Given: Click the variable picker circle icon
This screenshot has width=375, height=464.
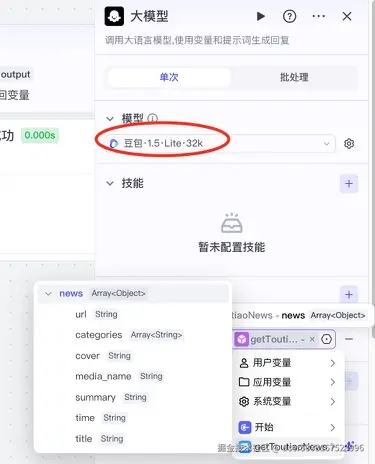Looking at the screenshot, I should coord(326,339).
